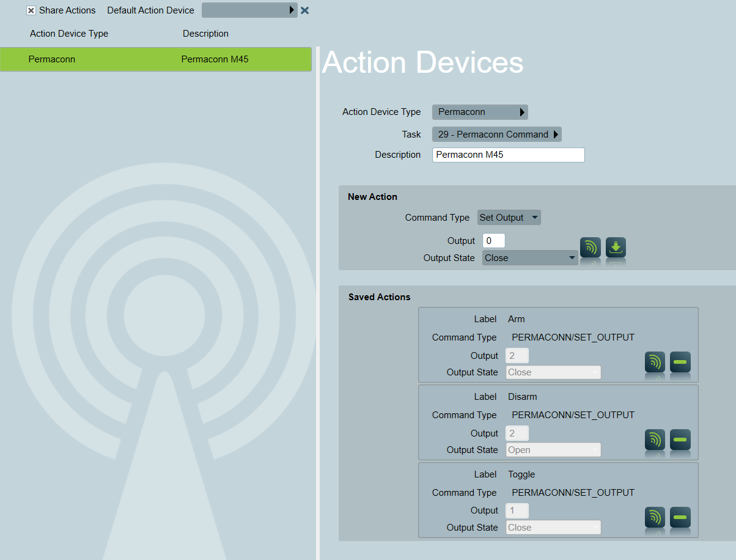Screen dimensions: 736x560
Task: Click the Arm action PERMACONN/SET_OUTPUT text
Action: tap(573, 337)
